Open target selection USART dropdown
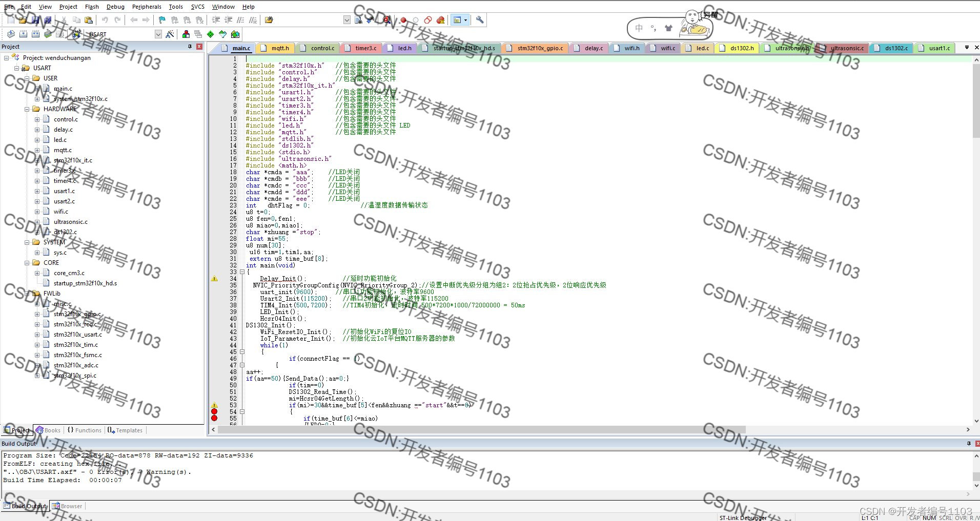The height and width of the screenshot is (521, 980). pos(158,34)
